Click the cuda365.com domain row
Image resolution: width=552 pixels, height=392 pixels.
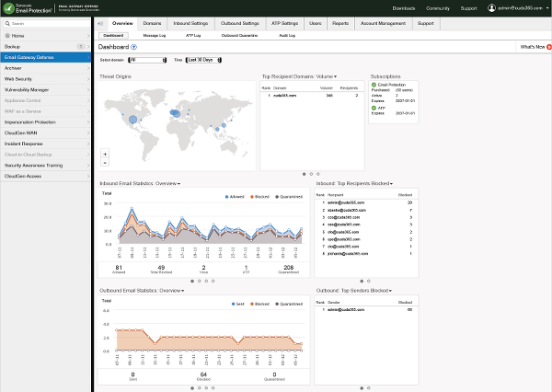(x=312, y=96)
